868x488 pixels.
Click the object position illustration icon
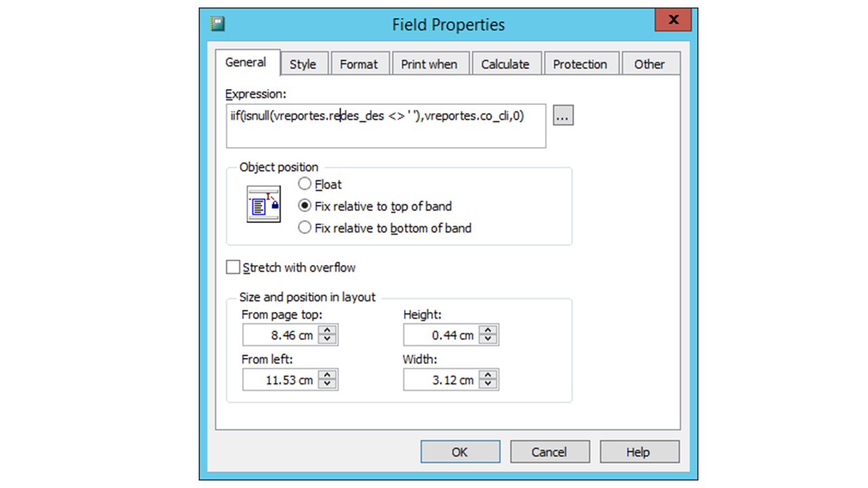coord(264,204)
